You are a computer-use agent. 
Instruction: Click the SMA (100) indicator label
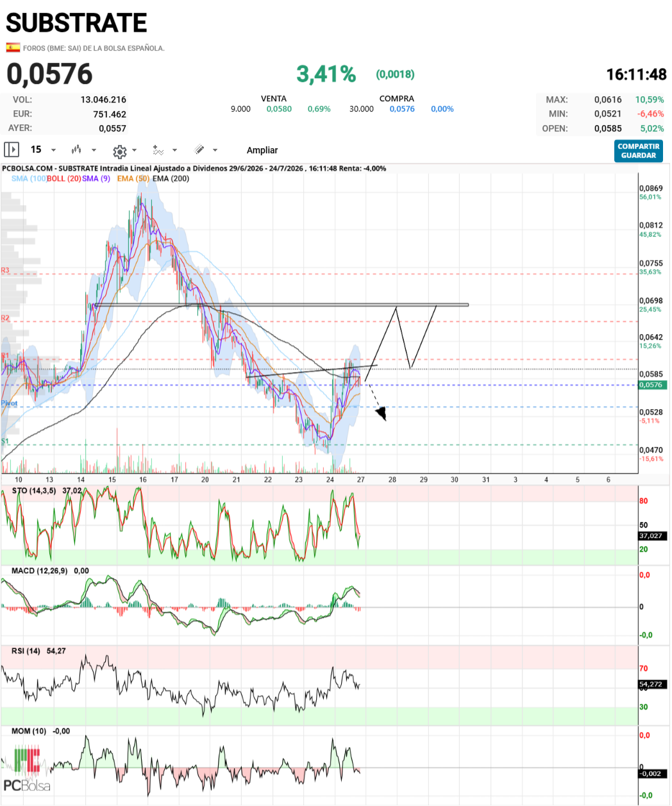[29, 178]
